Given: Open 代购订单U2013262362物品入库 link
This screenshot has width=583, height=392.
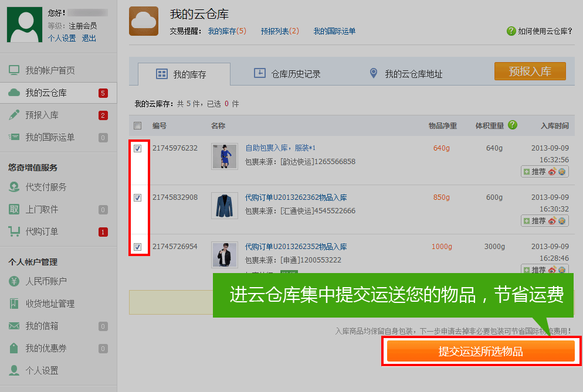Looking at the screenshot, I should (296, 197).
